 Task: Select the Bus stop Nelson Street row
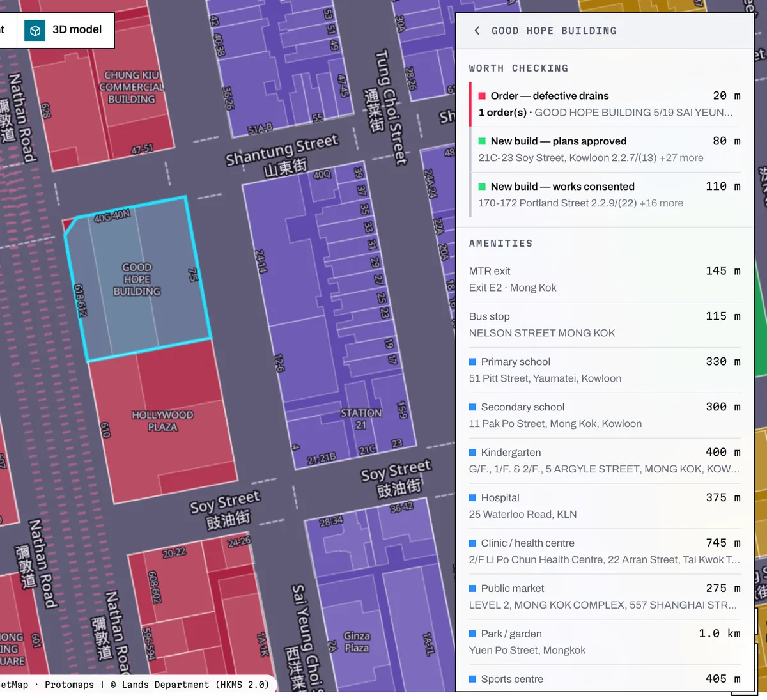coord(605,325)
